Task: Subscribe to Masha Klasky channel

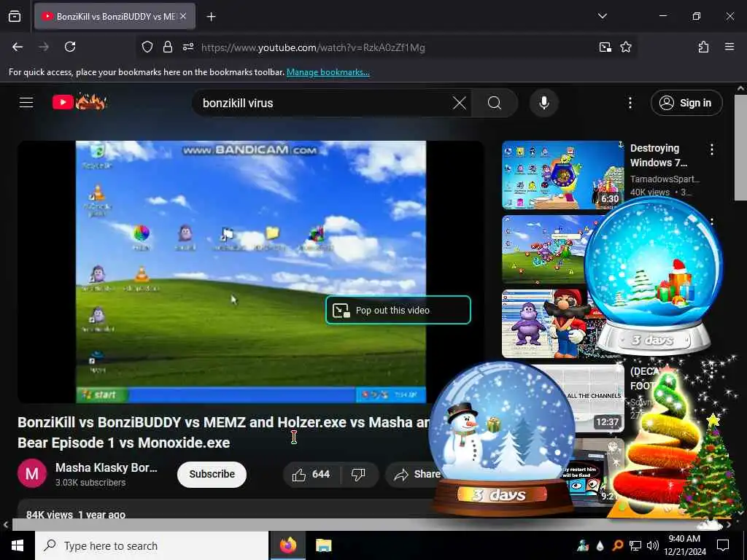Action: pos(212,474)
